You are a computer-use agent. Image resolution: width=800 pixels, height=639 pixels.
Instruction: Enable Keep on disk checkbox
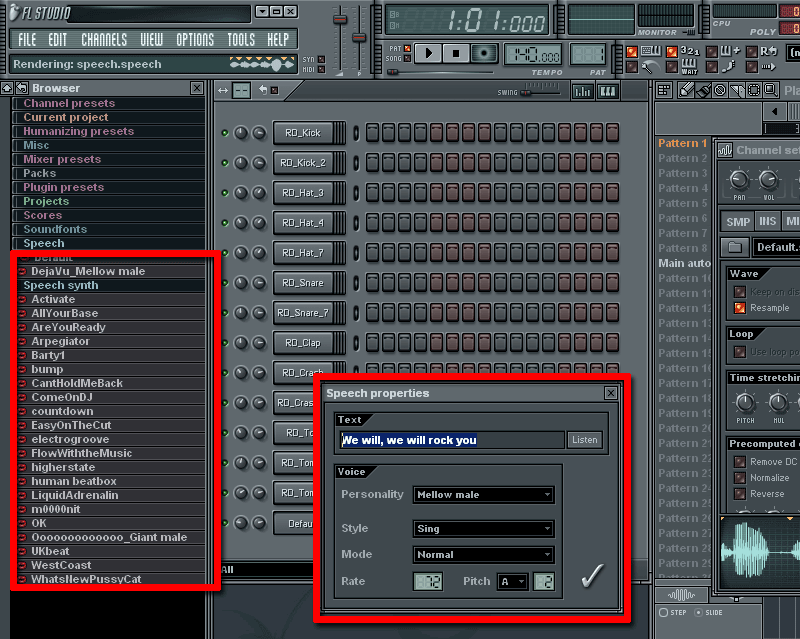(x=740, y=292)
